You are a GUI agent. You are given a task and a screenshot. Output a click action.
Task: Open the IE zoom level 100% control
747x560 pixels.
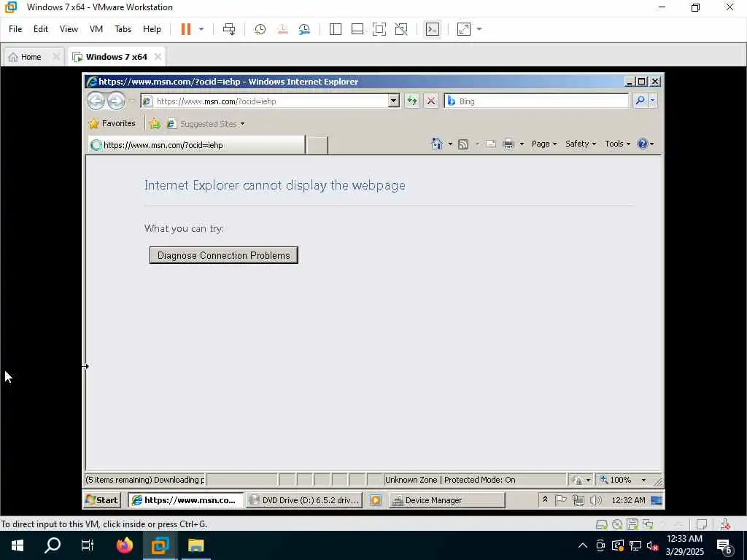(624, 480)
